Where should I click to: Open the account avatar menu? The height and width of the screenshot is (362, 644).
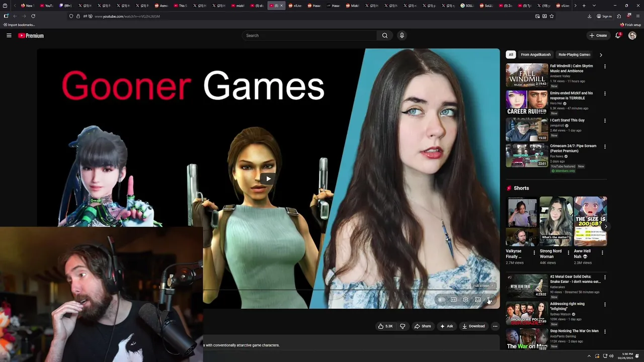point(632,36)
